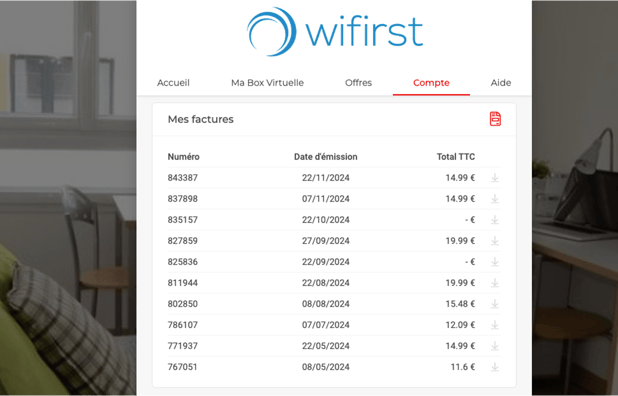The height and width of the screenshot is (396, 618).
Task: Switch to Ma Box Virtuelle tab
Action: pos(267,83)
